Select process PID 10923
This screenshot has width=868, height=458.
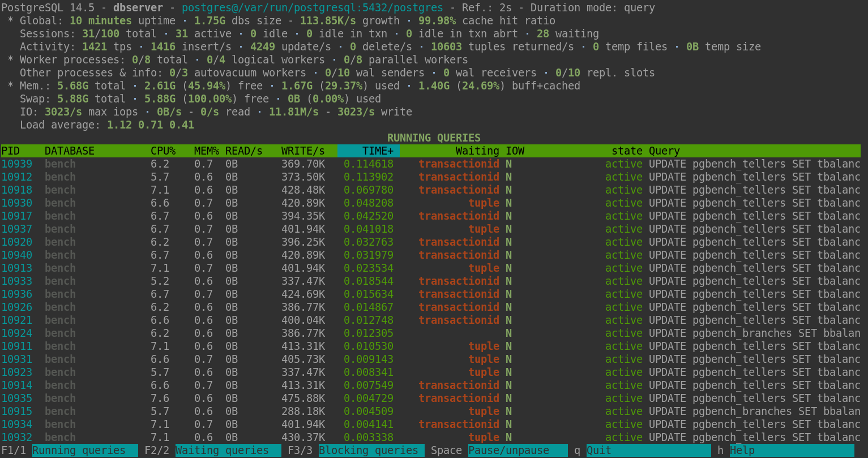[x=16, y=373]
